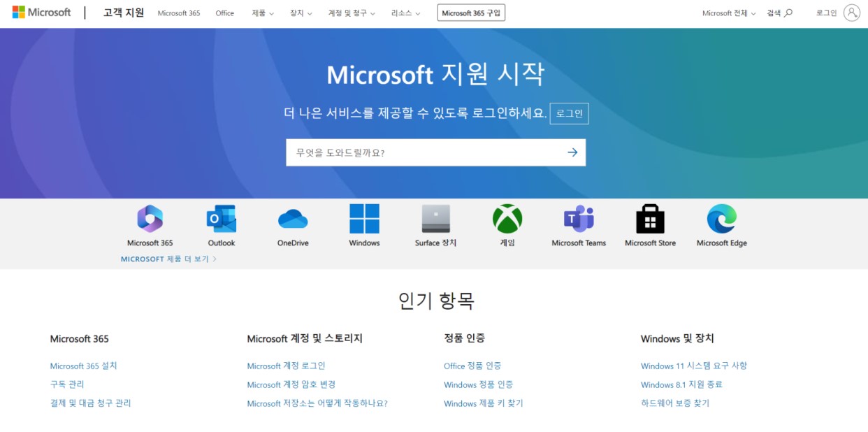Open 구독 관리 link
Viewport: 868px width, 432px height.
click(x=67, y=384)
